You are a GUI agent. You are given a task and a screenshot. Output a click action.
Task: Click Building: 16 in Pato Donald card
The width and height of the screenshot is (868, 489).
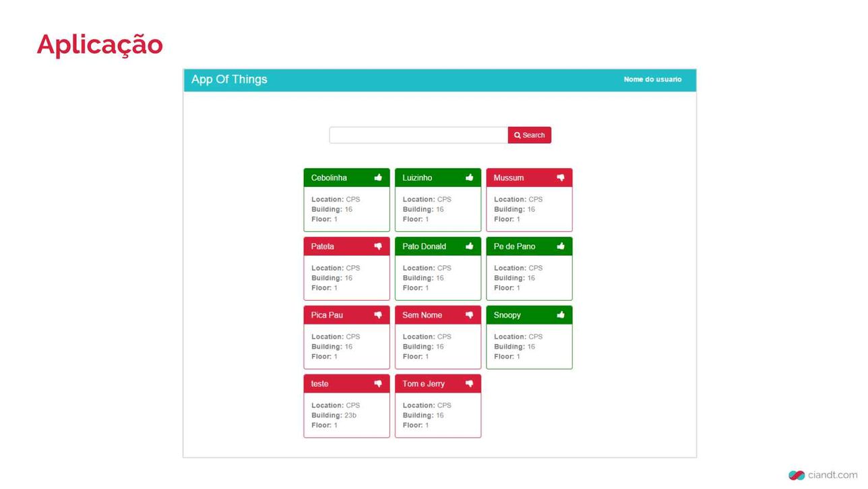[x=423, y=278]
